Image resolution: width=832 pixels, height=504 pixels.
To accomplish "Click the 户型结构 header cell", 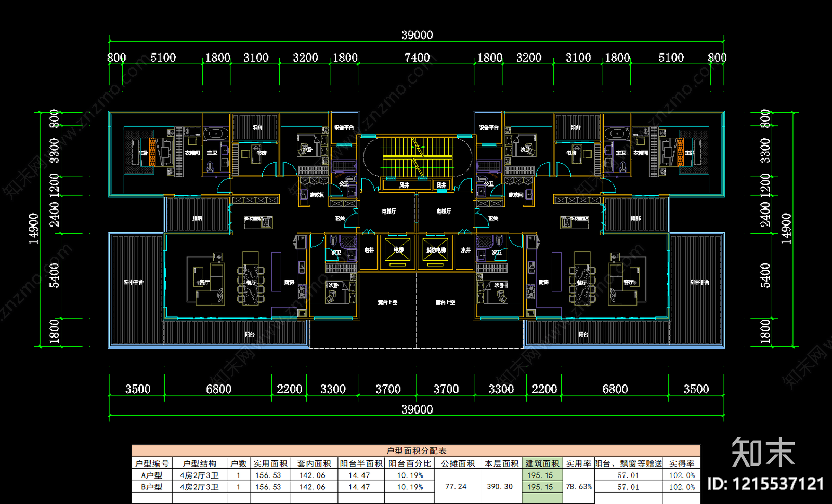I will [x=200, y=463].
